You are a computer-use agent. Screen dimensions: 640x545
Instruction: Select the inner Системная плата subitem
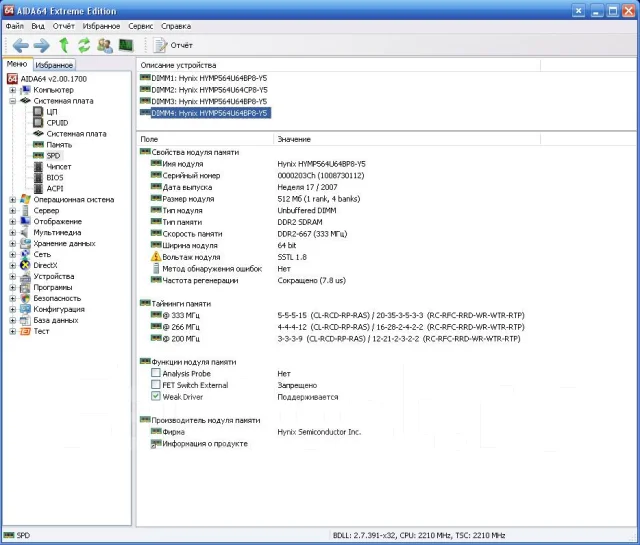[x=76, y=133]
